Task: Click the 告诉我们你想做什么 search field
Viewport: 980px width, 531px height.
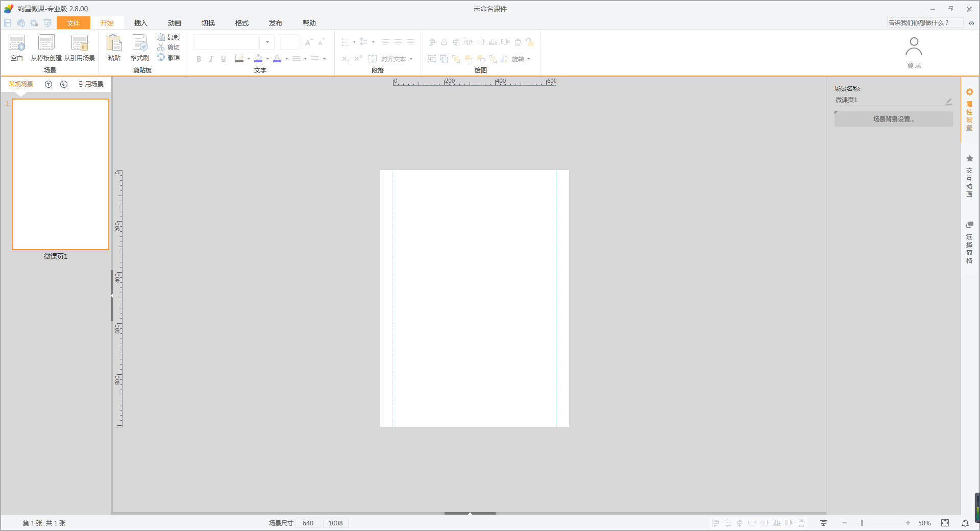Action: click(925, 23)
